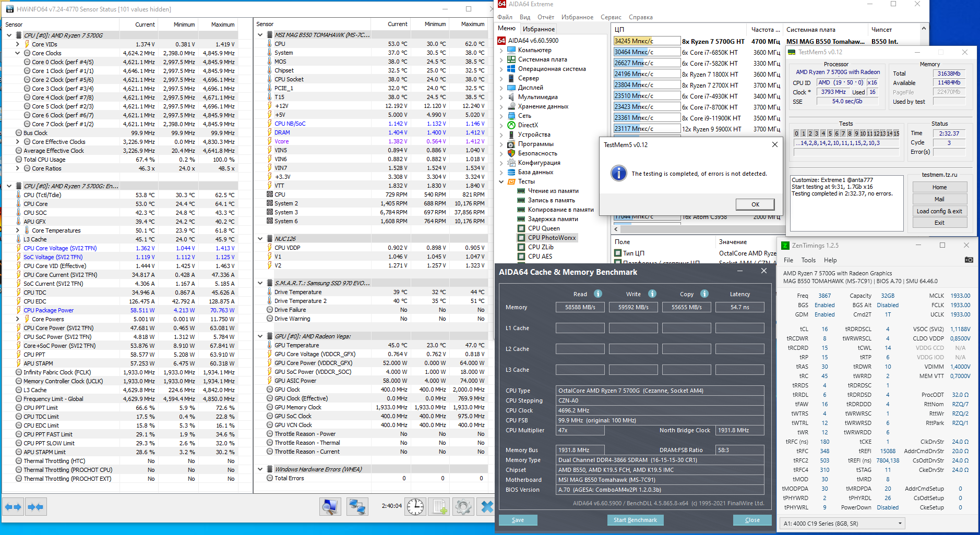980x535 pixels.
Task: Click the clock icon in HWiNFO toolbar
Action: pyautogui.click(x=416, y=507)
